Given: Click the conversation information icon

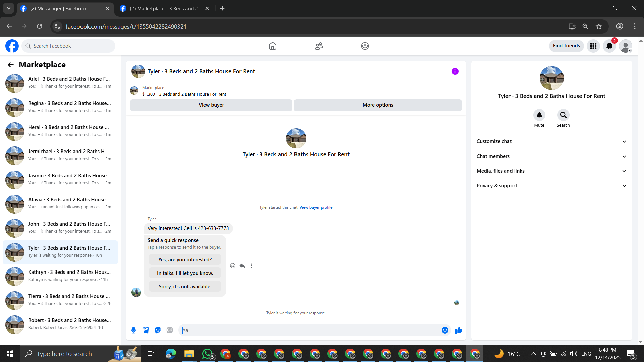Looking at the screenshot, I should pyautogui.click(x=455, y=71).
